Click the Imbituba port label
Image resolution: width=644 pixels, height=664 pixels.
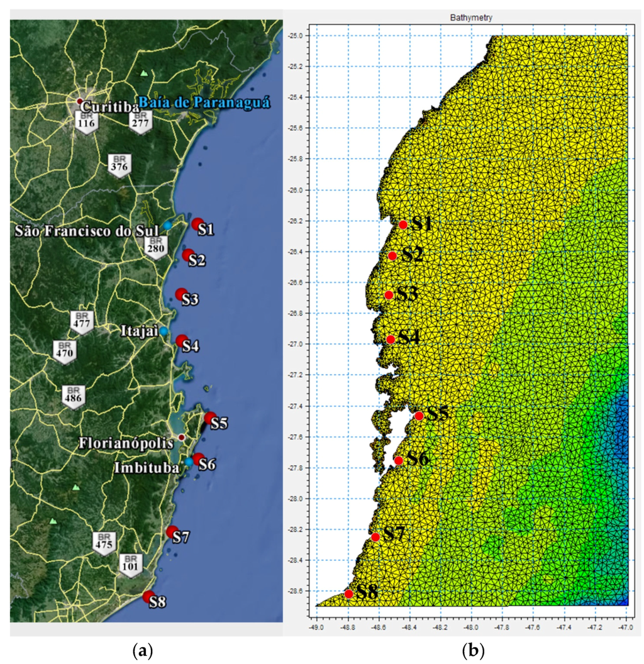coord(143,467)
